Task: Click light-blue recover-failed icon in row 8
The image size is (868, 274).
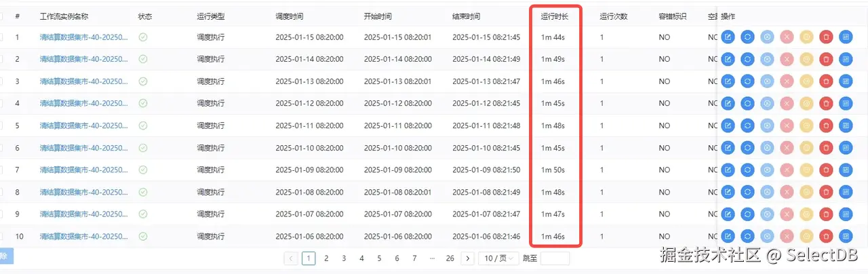Action: coord(767,192)
